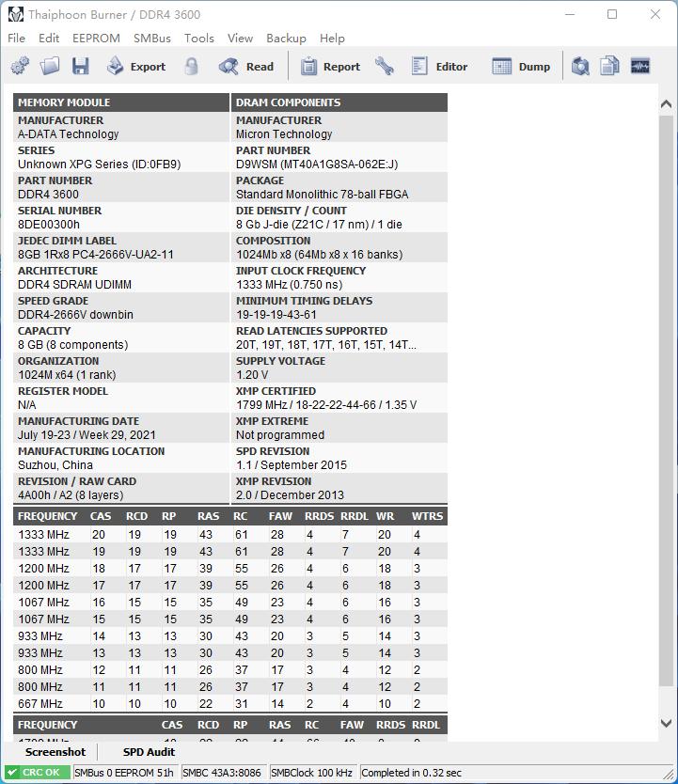The height and width of the screenshot is (784, 678).
Task: Click the JEDEC label 8GB 1Rx8 PC4-2666V-UA2-11
Action: [96, 254]
